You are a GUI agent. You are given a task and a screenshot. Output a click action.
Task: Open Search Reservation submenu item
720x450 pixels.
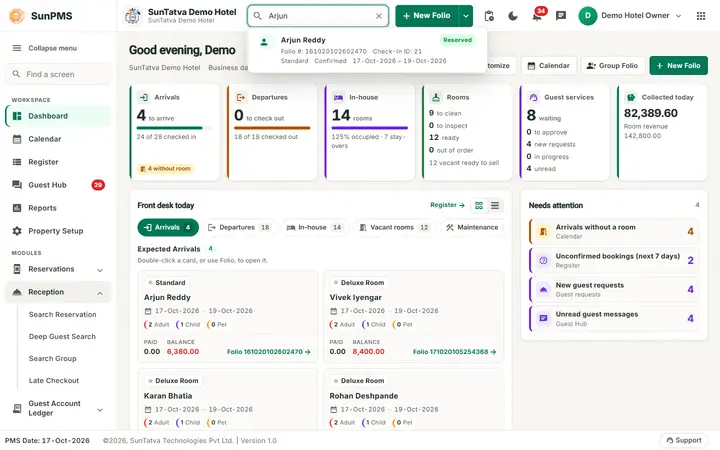coord(62,315)
